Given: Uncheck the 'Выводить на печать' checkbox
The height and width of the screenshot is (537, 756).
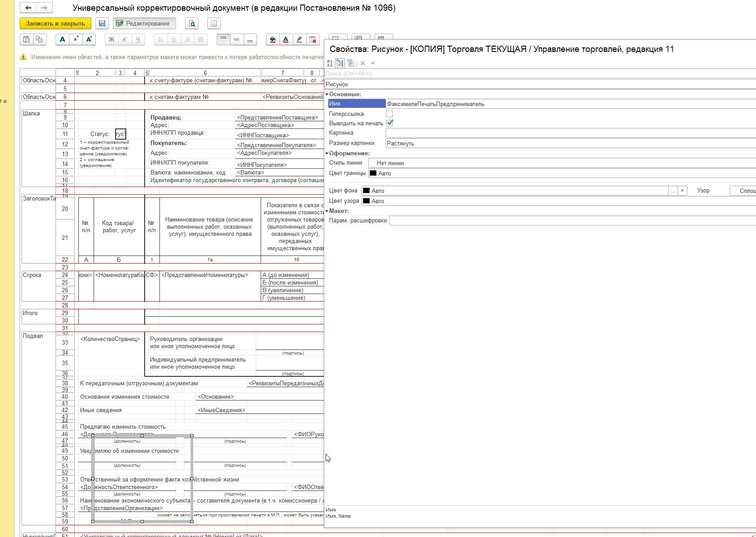Looking at the screenshot, I should (x=390, y=123).
